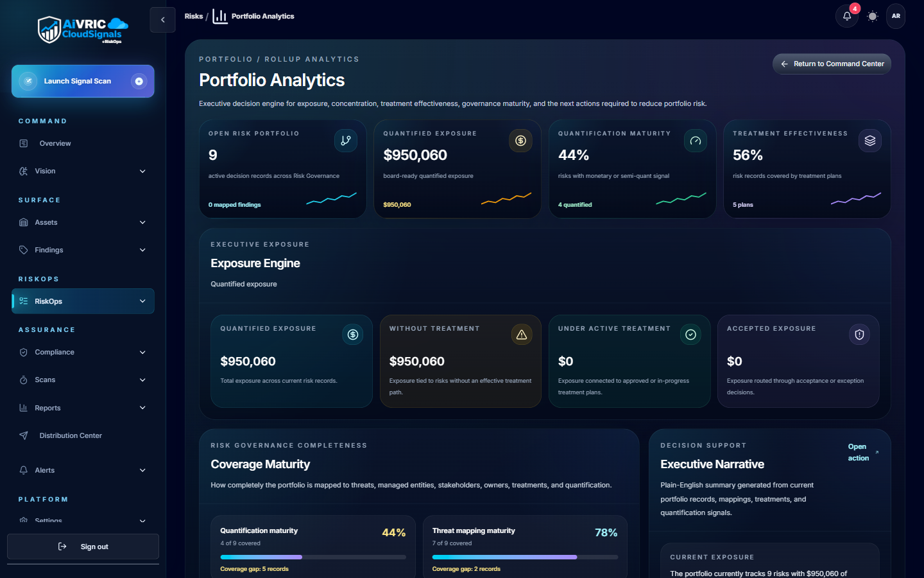Viewport: 924px width, 578px height.
Task: Click the Risks breadcrumb link
Action: point(194,16)
